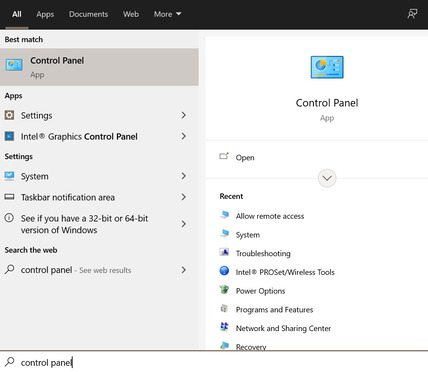Open Troubleshooting from Recent list
The width and height of the screenshot is (428, 372).
coord(263,253)
